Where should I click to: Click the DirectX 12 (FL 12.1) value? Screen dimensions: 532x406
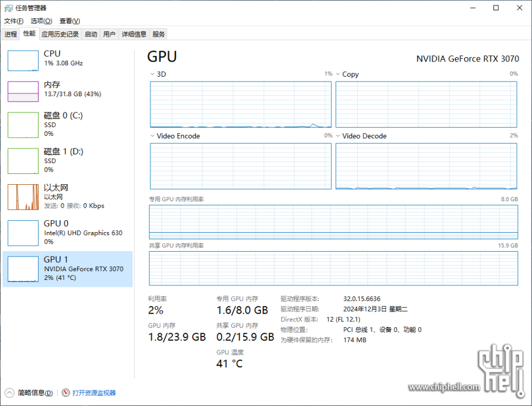[x=343, y=320]
